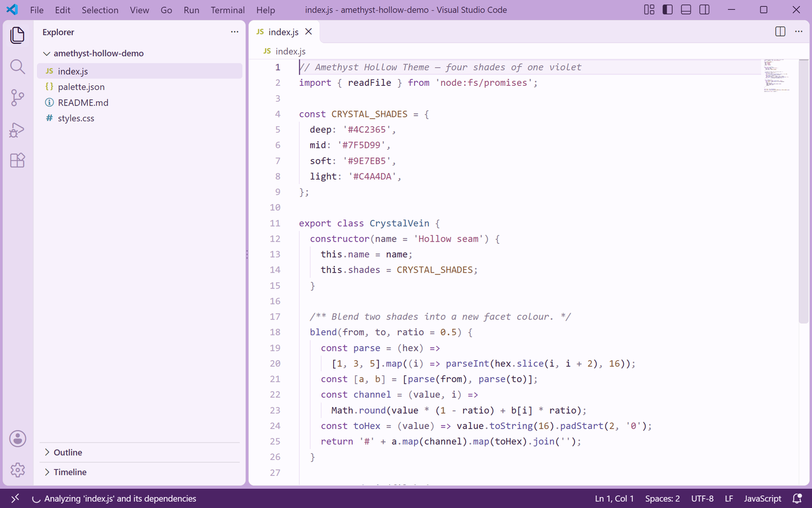
Task: Change indentation via Spaces: 2
Action: 663,498
